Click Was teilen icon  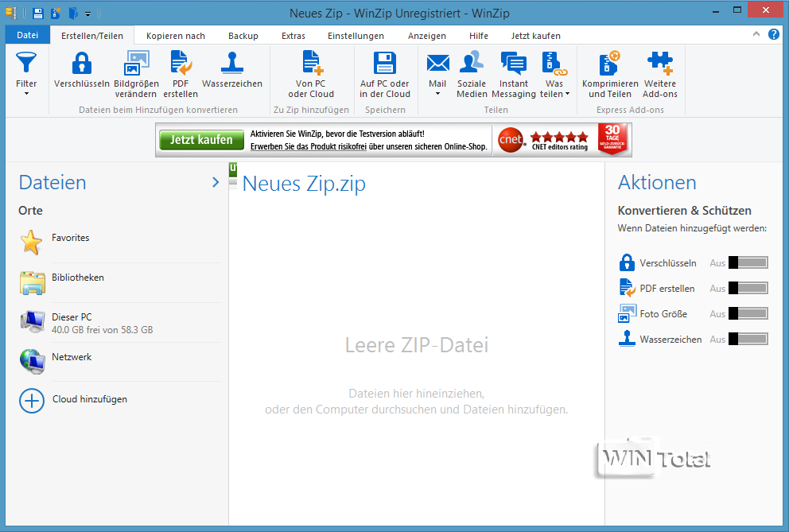554,64
